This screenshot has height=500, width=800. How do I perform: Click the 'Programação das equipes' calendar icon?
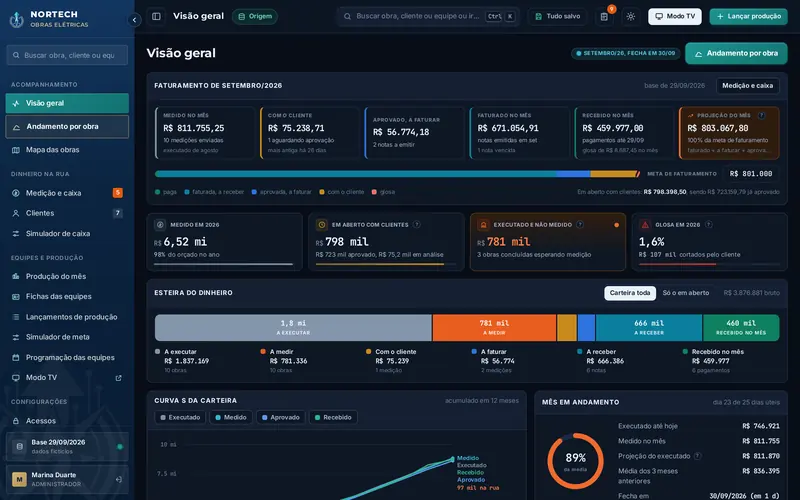coord(16,358)
